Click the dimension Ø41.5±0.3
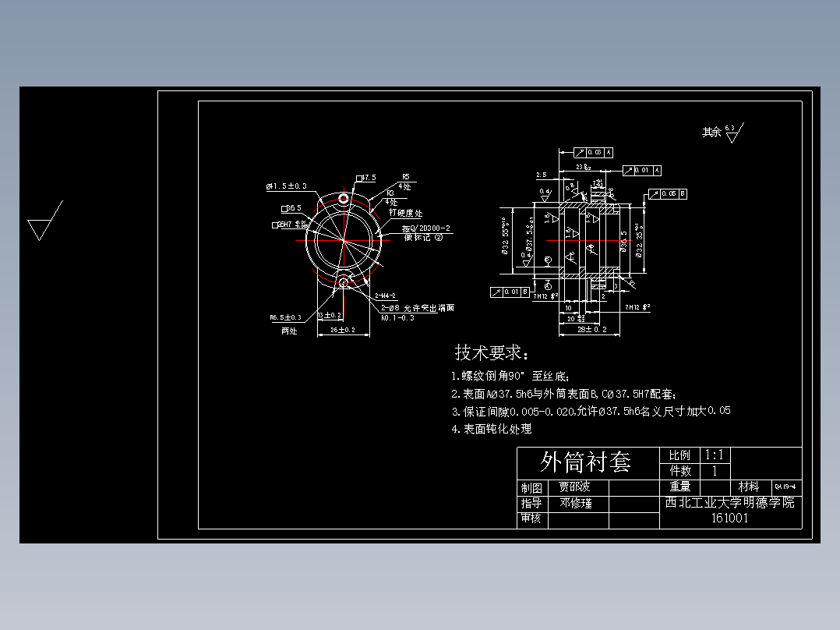 pyautogui.click(x=286, y=186)
